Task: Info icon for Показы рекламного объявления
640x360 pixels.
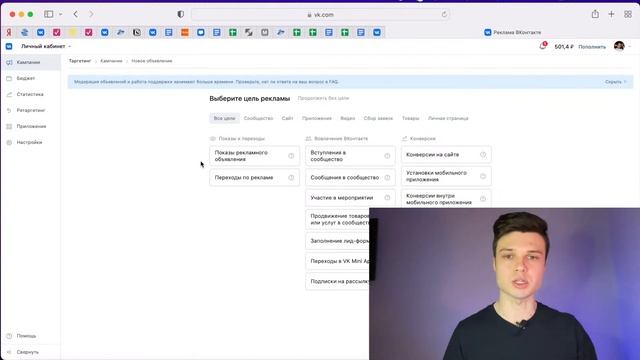Action: point(291,156)
